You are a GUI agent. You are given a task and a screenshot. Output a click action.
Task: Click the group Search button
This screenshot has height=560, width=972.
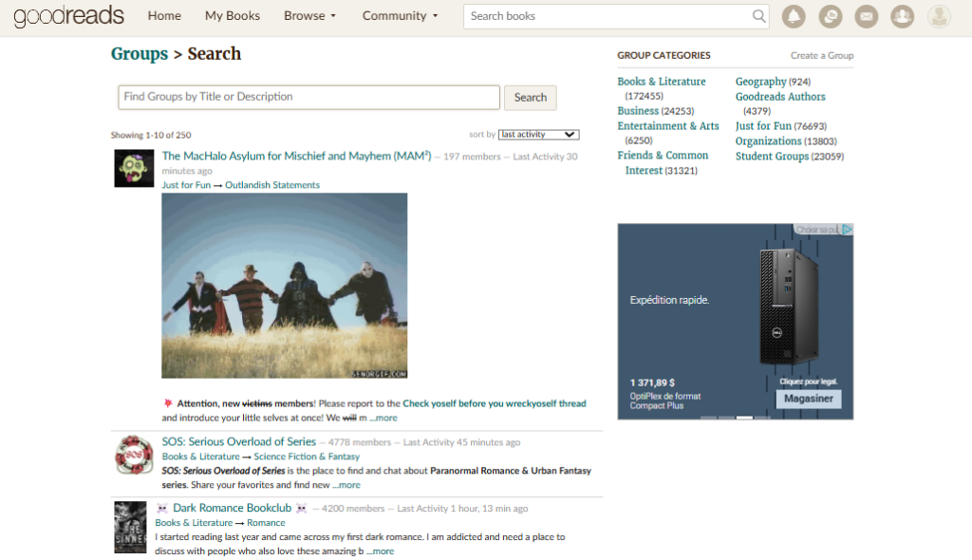pyautogui.click(x=530, y=98)
